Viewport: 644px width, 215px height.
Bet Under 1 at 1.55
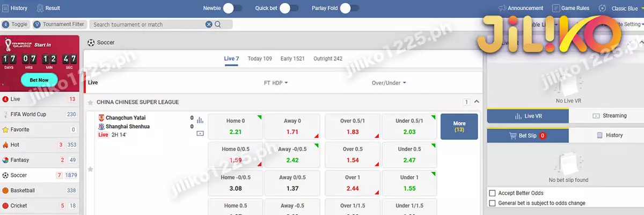[409, 183]
